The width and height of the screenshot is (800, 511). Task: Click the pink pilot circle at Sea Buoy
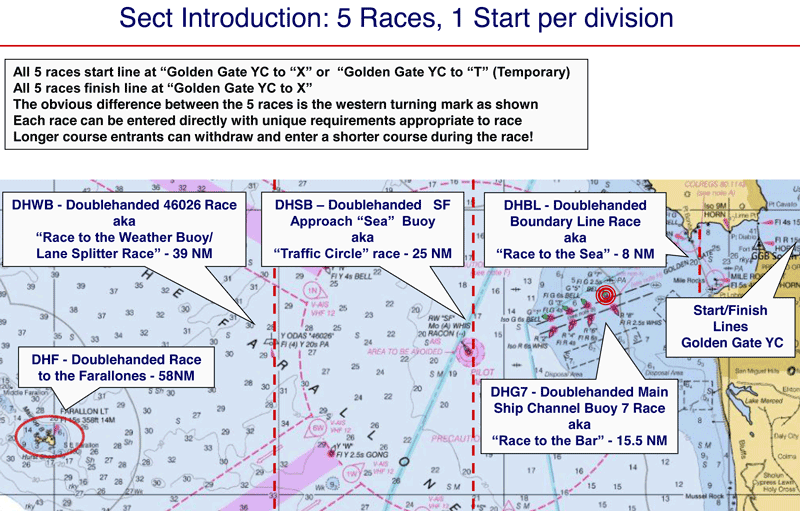pos(468,352)
